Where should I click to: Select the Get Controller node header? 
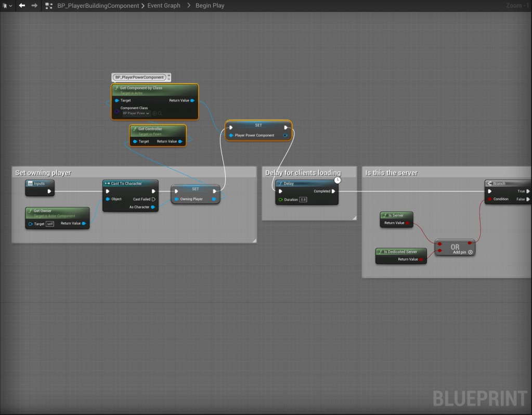click(x=157, y=129)
